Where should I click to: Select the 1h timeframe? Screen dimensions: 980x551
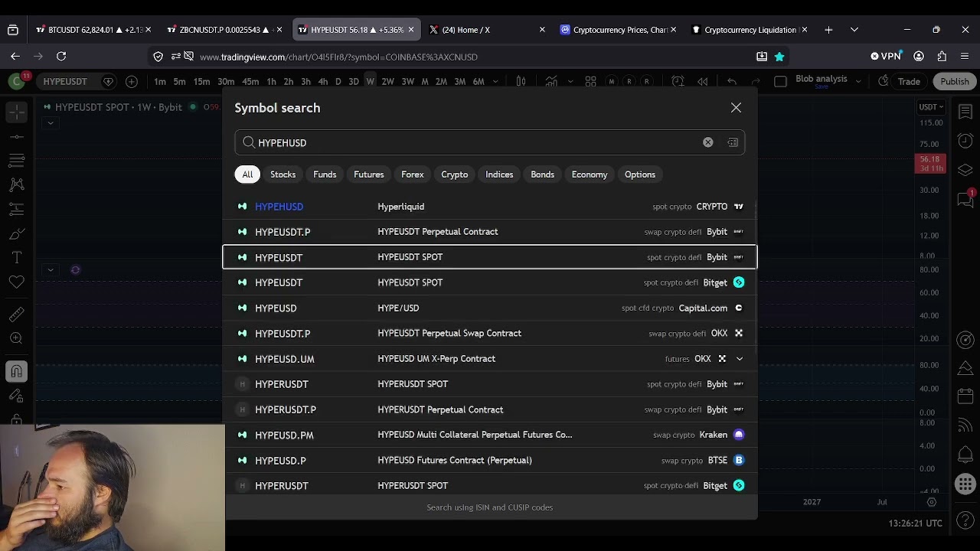point(271,81)
